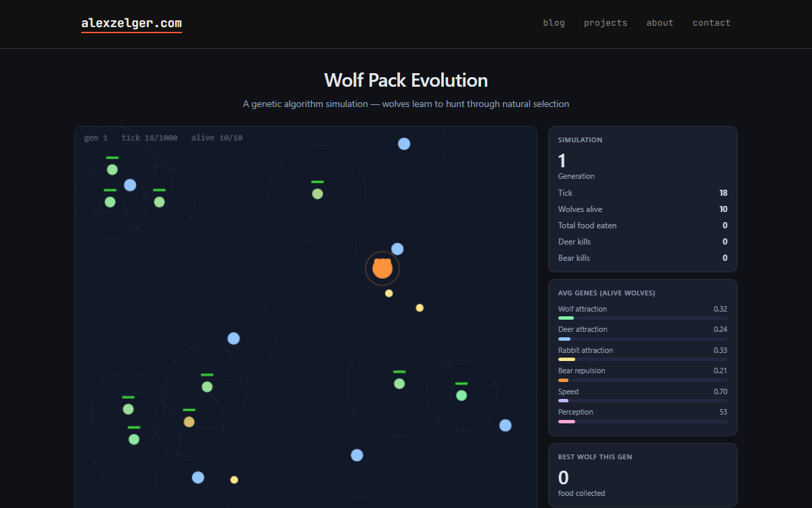Image resolution: width=812 pixels, height=508 pixels.
Task: Click the Tick value 18
Action: pos(723,193)
